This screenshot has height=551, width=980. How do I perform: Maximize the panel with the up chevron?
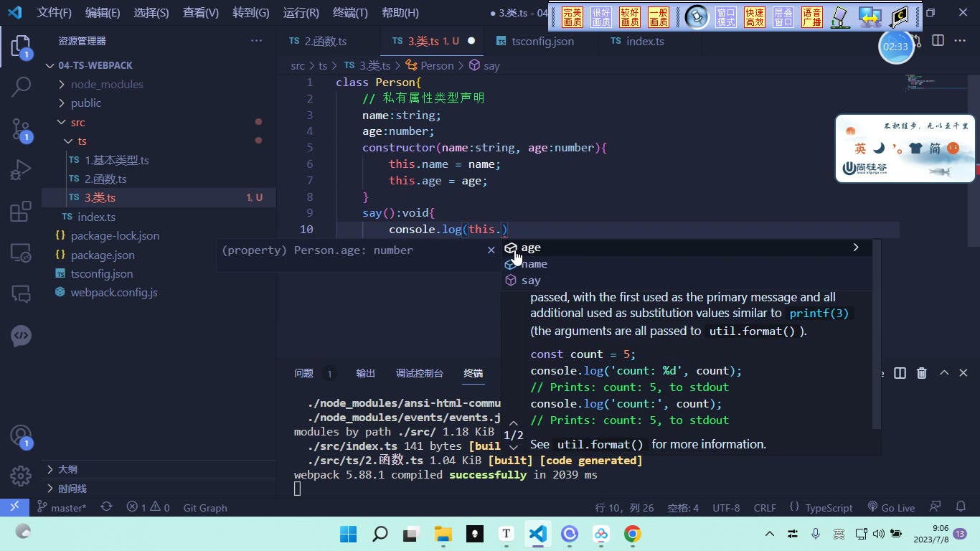(944, 373)
